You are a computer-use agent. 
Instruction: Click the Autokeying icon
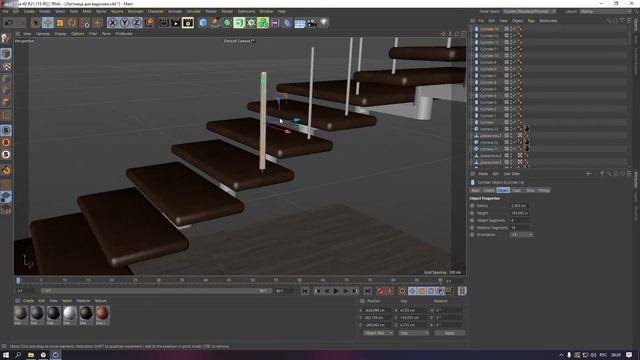tap(390, 291)
